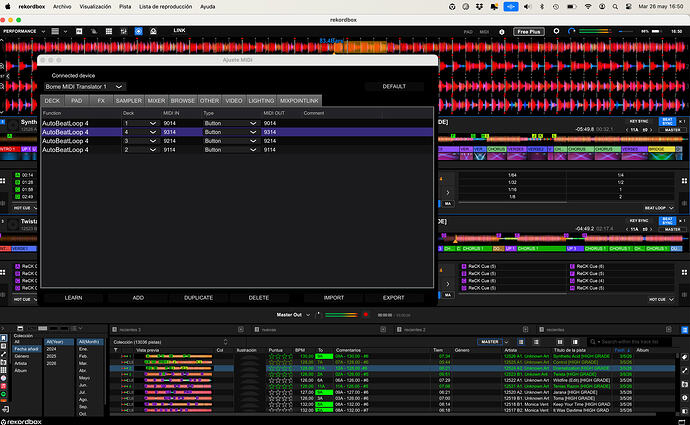The image size is (690, 425).
Task: Click the blue list icon at browser top-right
Action: [x=685, y=330]
